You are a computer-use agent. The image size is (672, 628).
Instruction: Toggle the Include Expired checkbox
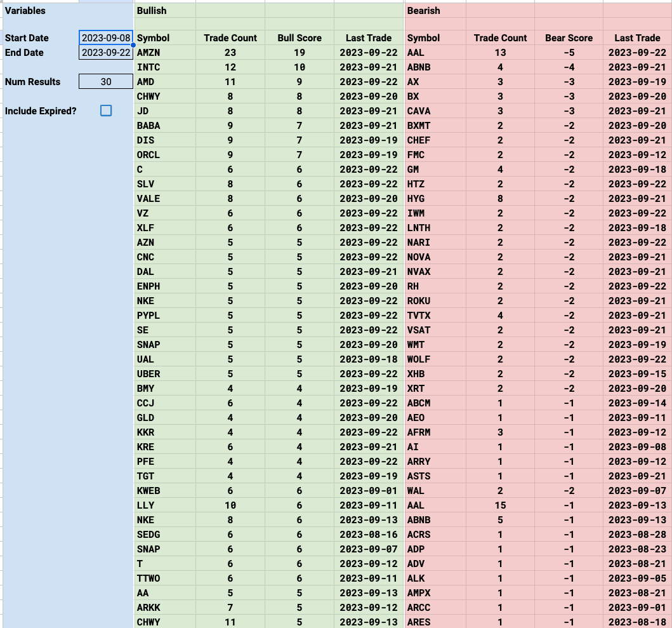pyautogui.click(x=106, y=110)
